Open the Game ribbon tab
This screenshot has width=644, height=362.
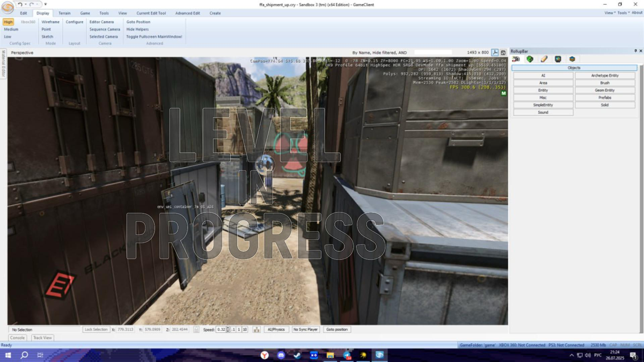point(85,13)
